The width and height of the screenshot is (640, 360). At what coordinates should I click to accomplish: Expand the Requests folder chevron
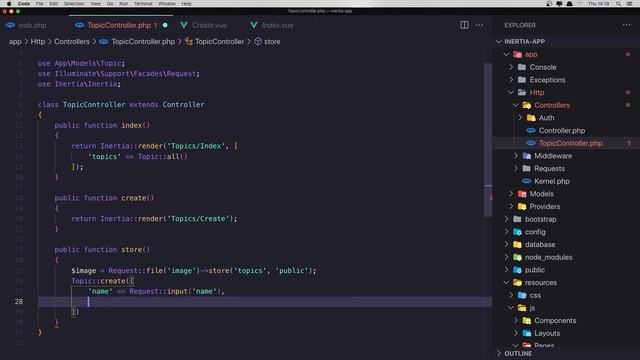point(516,169)
